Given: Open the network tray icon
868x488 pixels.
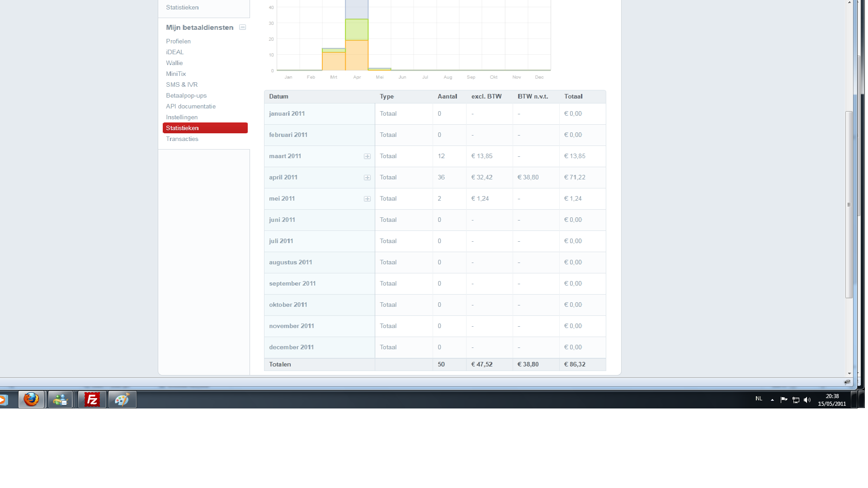Looking at the screenshot, I should pos(796,399).
